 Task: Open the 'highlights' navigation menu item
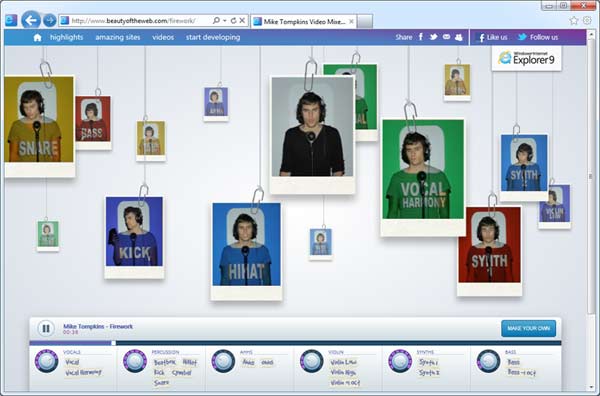[66, 37]
